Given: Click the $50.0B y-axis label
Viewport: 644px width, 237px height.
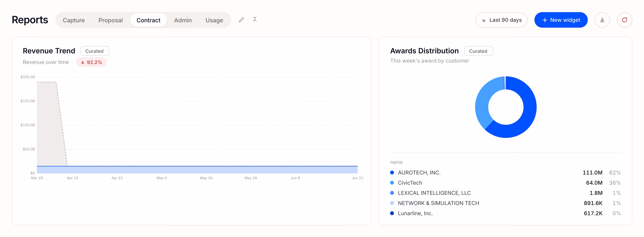Looking at the screenshot, I should [x=29, y=149].
